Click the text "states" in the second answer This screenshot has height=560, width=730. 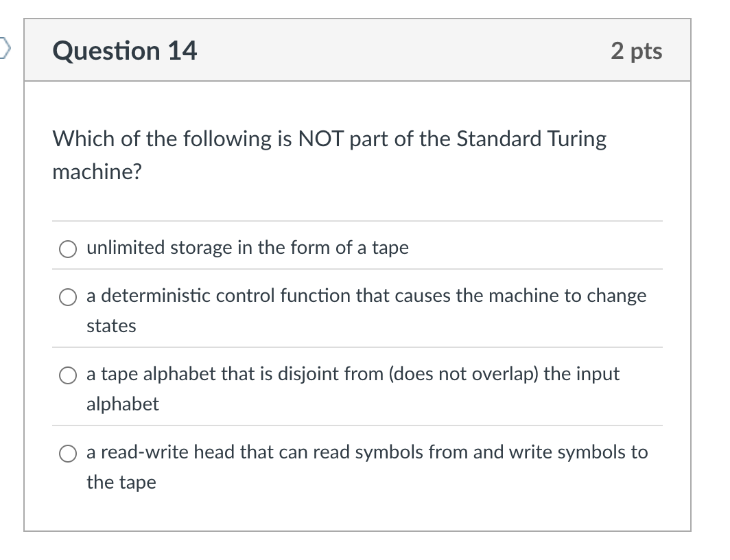pyautogui.click(x=110, y=326)
